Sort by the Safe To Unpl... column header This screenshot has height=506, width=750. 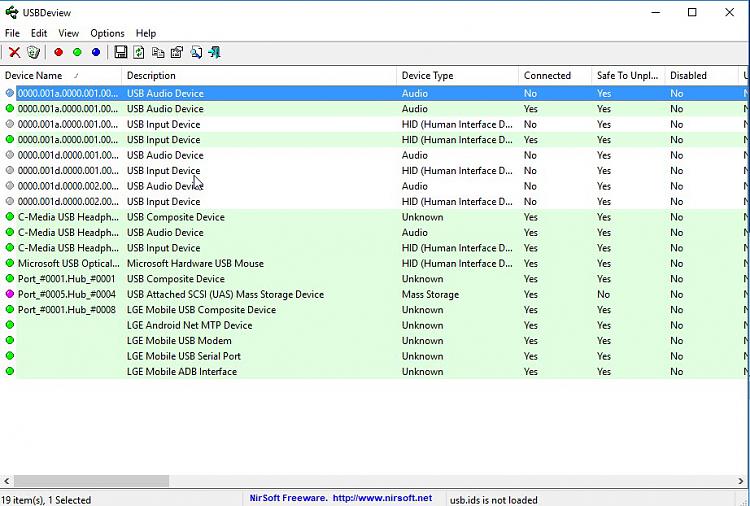628,76
